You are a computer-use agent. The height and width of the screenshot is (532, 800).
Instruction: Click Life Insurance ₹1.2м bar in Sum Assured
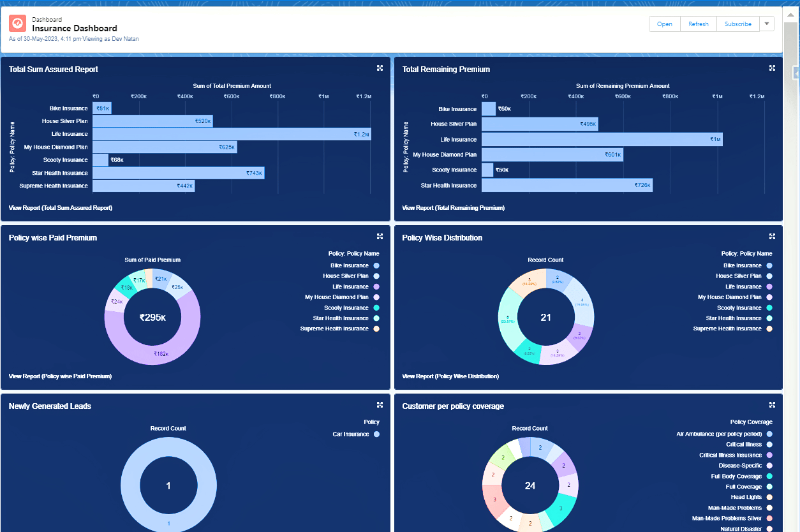(x=232, y=134)
